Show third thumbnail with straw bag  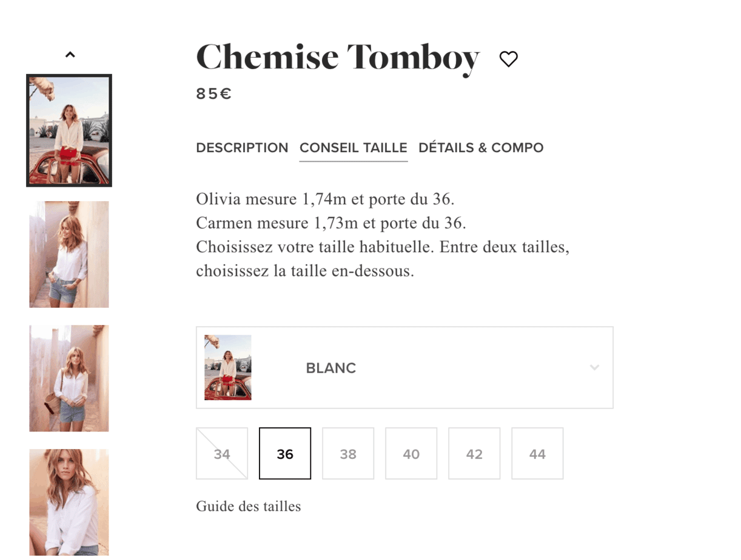[69, 378]
